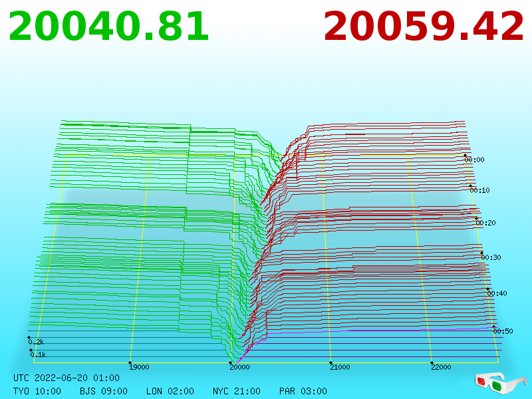
Task: Click the PAR 03:00 Paris time
Action: click(x=303, y=391)
